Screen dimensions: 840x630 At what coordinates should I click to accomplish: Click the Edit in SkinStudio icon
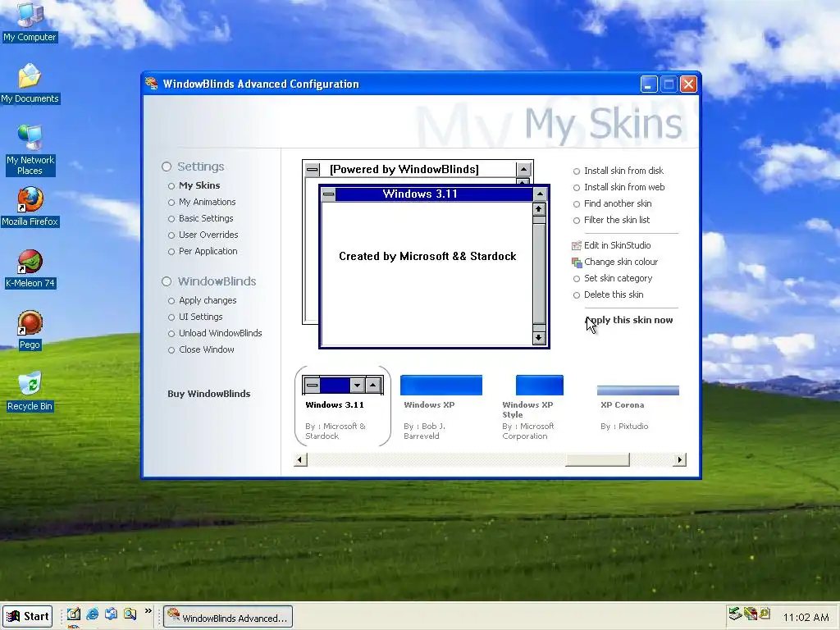[x=577, y=245]
